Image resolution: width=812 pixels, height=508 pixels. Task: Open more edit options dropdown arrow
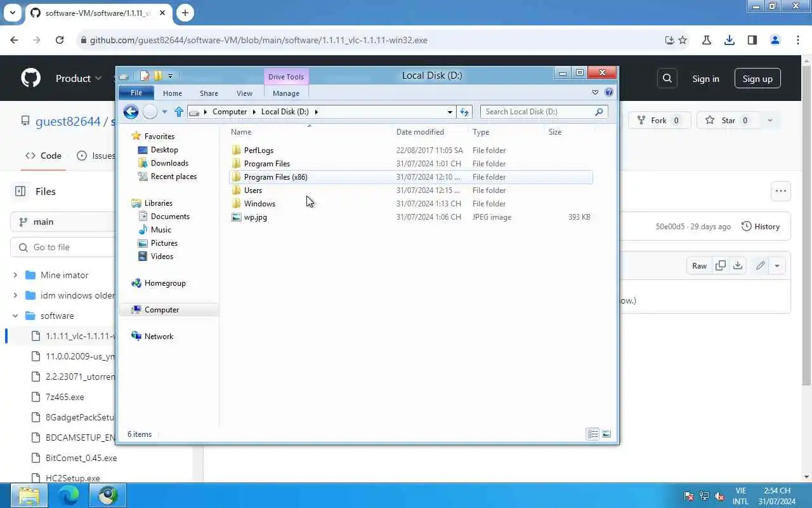[x=777, y=265]
